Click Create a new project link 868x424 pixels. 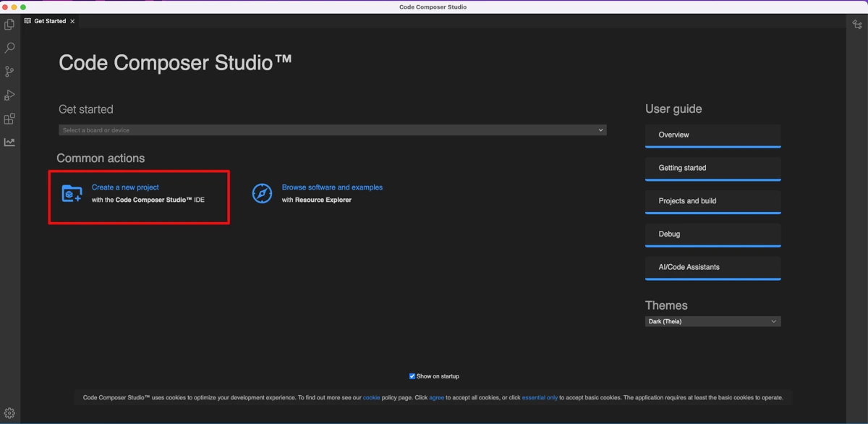point(125,187)
